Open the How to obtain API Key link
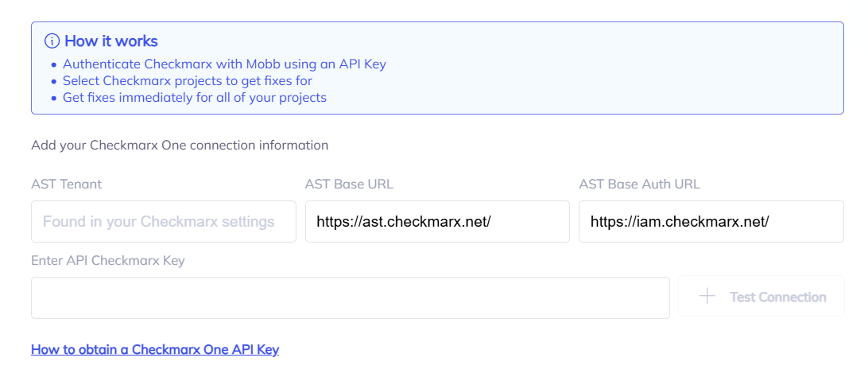This screenshot has width=868, height=377. click(155, 349)
